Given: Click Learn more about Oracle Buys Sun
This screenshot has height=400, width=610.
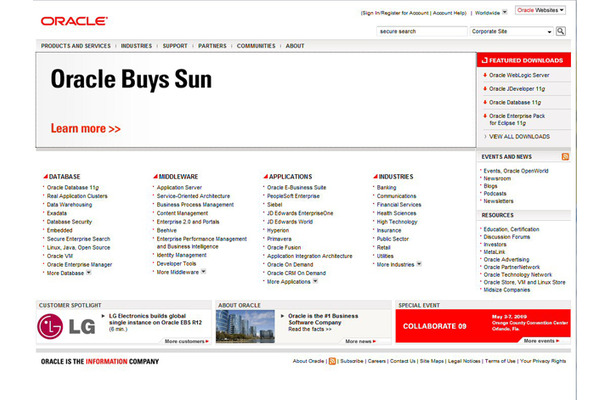Looking at the screenshot, I should coord(86,128).
